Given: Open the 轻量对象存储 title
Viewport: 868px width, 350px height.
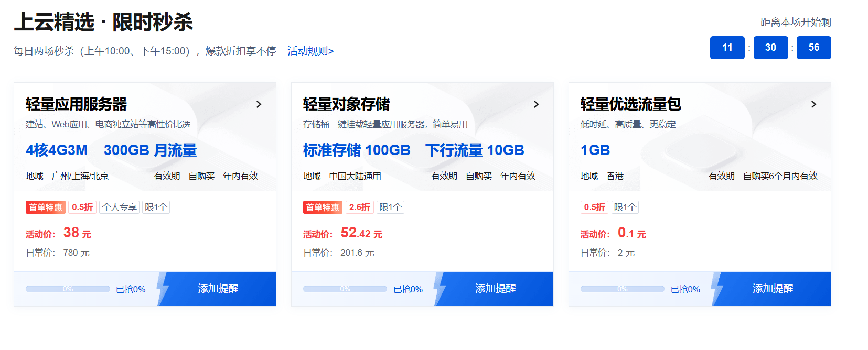Looking at the screenshot, I should tap(346, 104).
